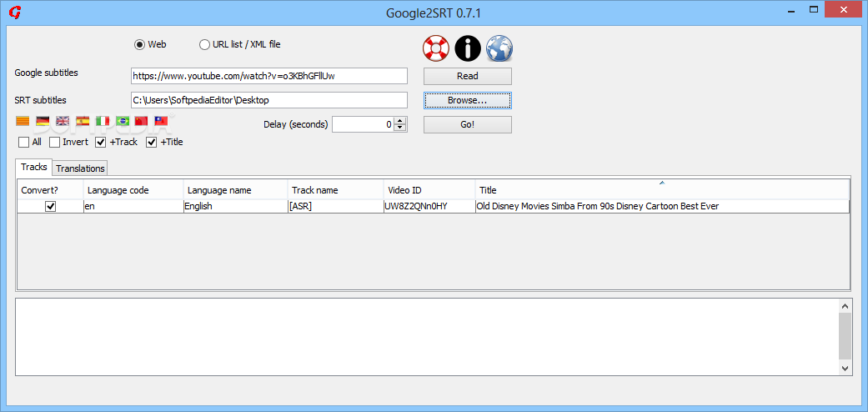
Task: Sort by Language code column header
Action: point(133,190)
